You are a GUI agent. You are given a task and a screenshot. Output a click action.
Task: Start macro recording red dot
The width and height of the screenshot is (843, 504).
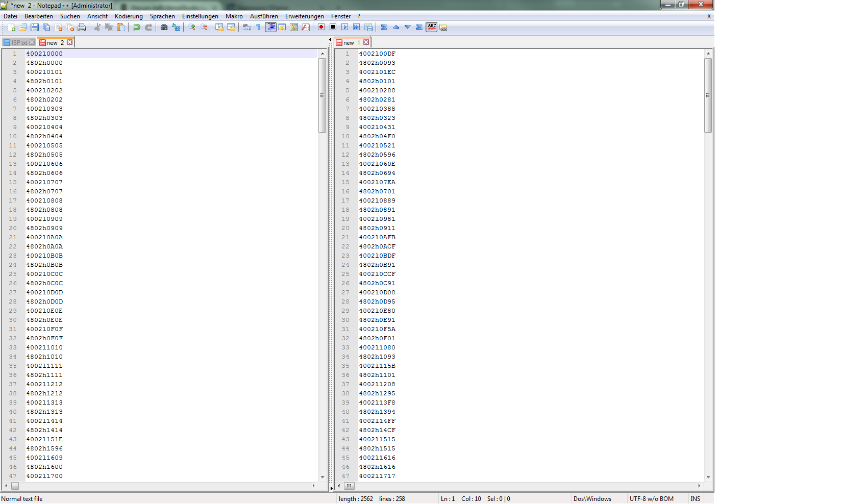pyautogui.click(x=321, y=27)
